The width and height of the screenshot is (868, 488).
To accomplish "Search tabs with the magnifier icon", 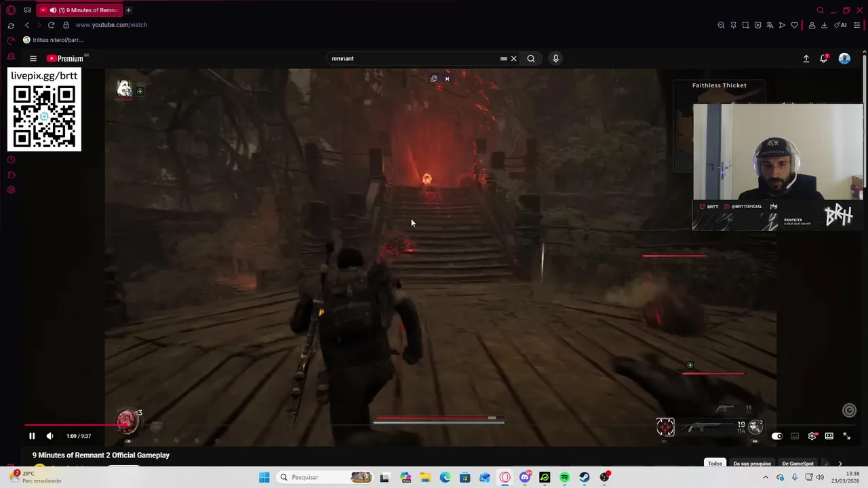I will point(820,10).
